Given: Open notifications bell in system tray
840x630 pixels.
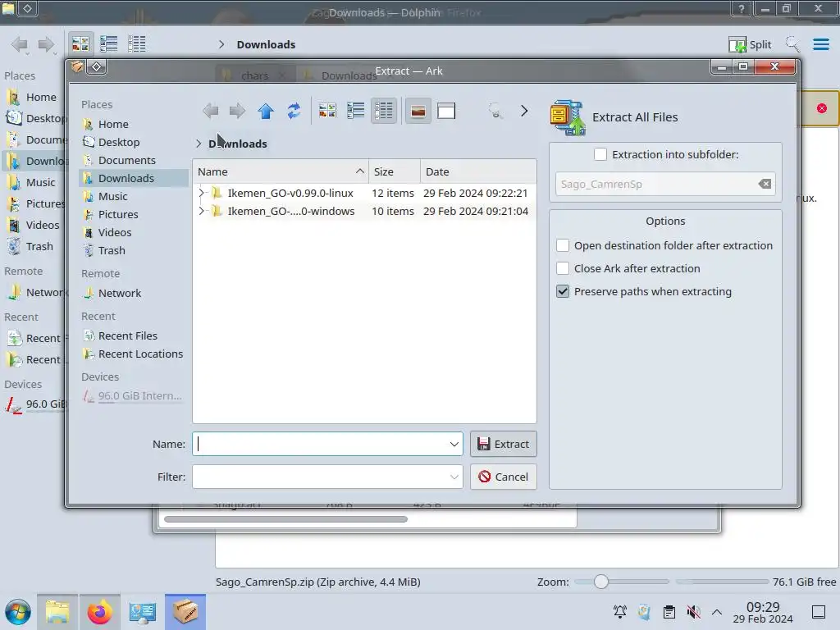Looking at the screenshot, I should tap(620, 612).
